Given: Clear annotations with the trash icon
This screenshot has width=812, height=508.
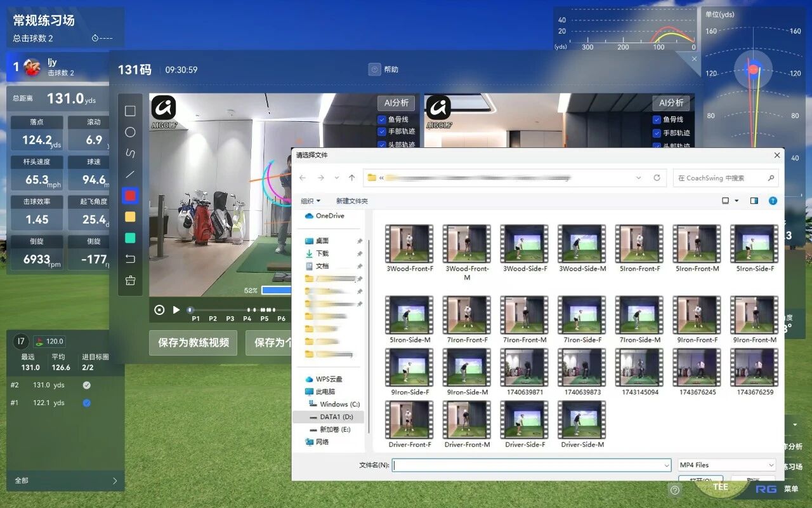Looking at the screenshot, I should 130,280.
